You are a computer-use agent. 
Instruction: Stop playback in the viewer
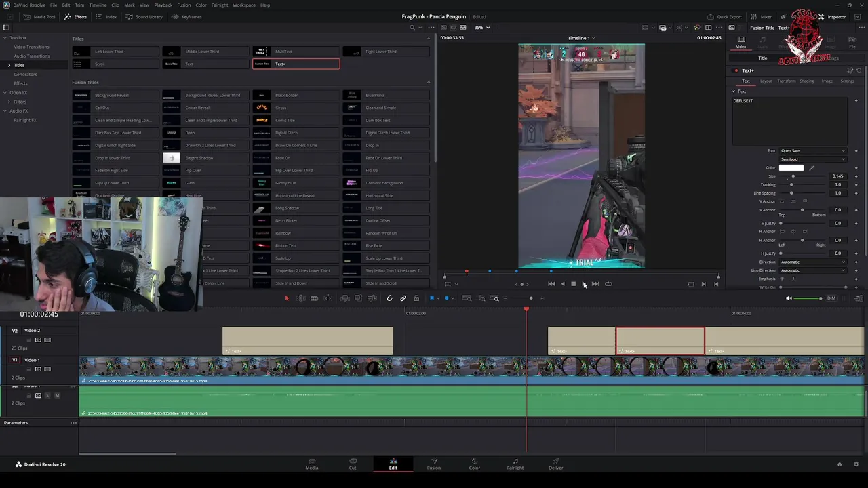point(573,284)
